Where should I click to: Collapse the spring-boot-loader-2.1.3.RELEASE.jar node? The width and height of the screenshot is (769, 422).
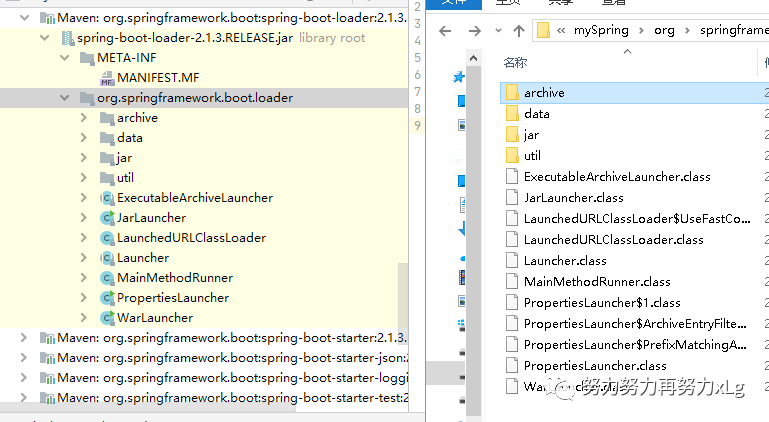pos(44,38)
